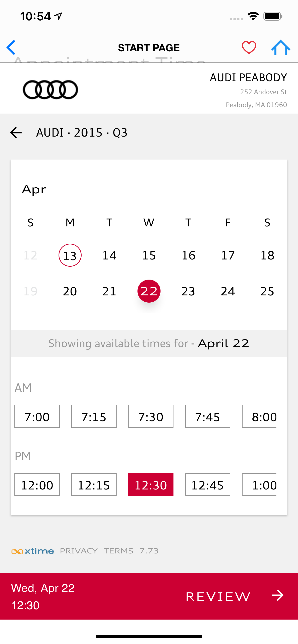Select the 7:00 AM time slot

tap(37, 416)
